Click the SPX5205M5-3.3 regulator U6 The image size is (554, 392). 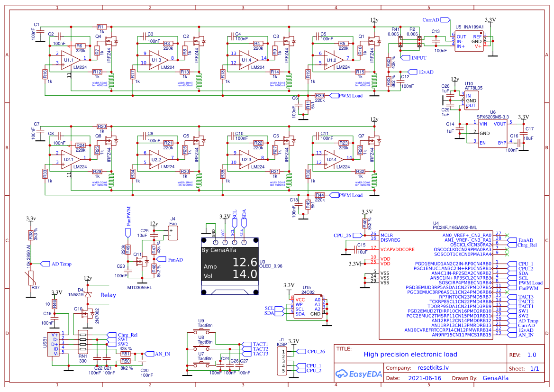click(493, 133)
